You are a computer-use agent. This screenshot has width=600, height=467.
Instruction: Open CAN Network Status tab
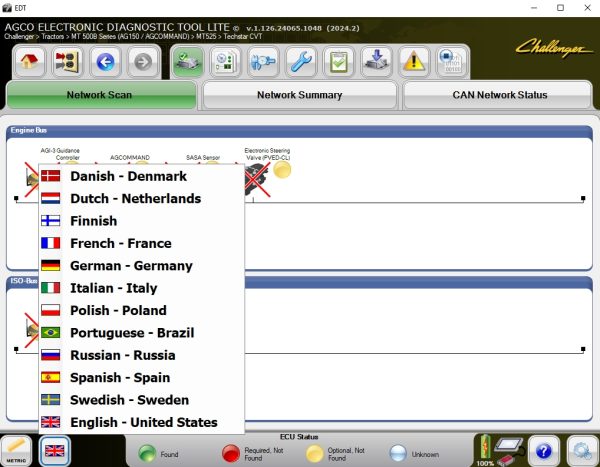tap(498, 95)
